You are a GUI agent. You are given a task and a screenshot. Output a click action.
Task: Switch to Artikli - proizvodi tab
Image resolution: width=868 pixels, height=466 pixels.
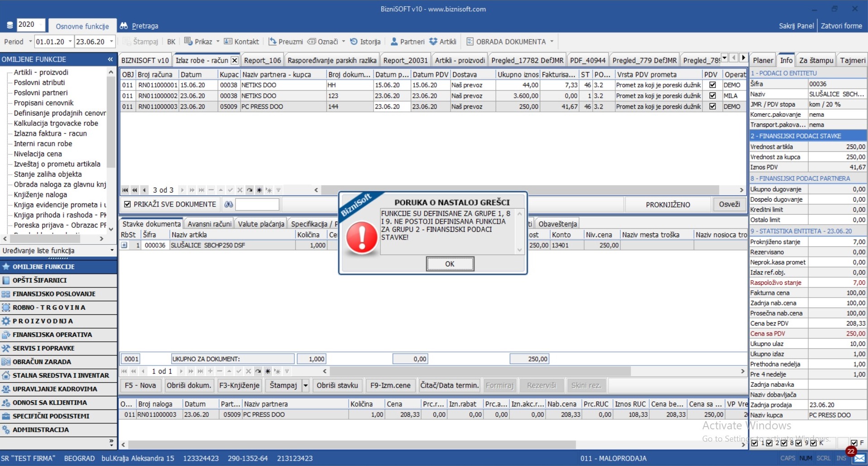pyautogui.click(x=460, y=60)
